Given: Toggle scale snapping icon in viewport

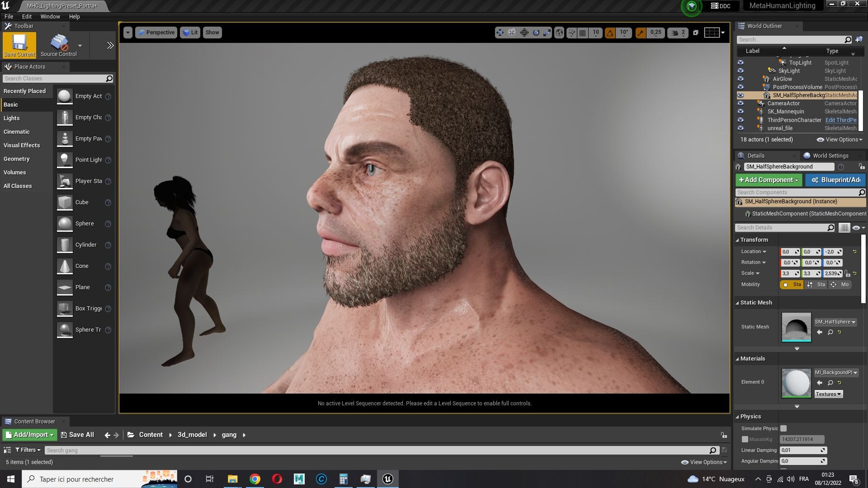Looking at the screenshot, I should tap(640, 33).
